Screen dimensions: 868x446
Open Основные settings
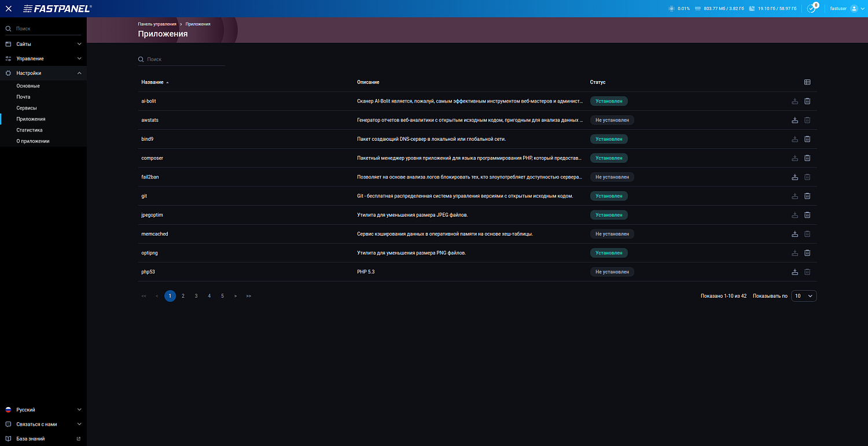click(28, 86)
